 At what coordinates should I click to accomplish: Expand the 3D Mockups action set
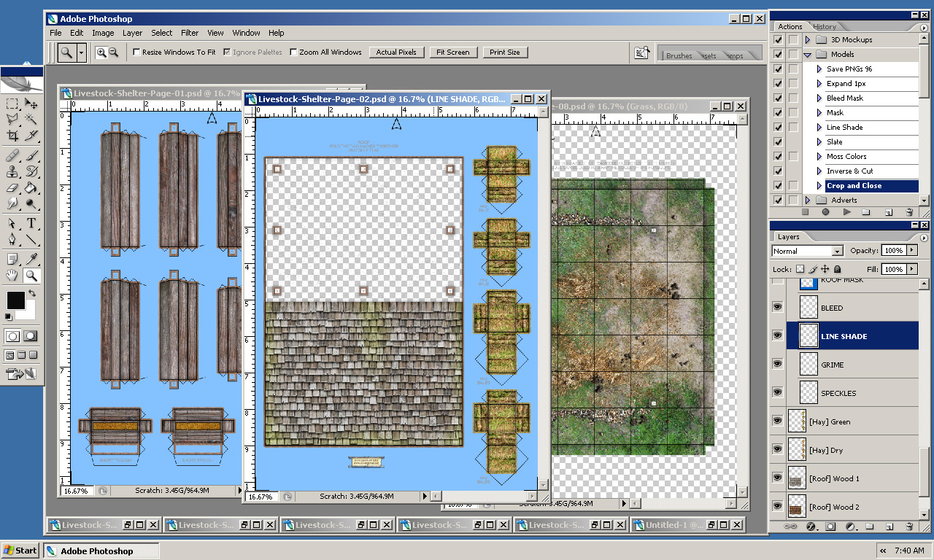click(808, 39)
